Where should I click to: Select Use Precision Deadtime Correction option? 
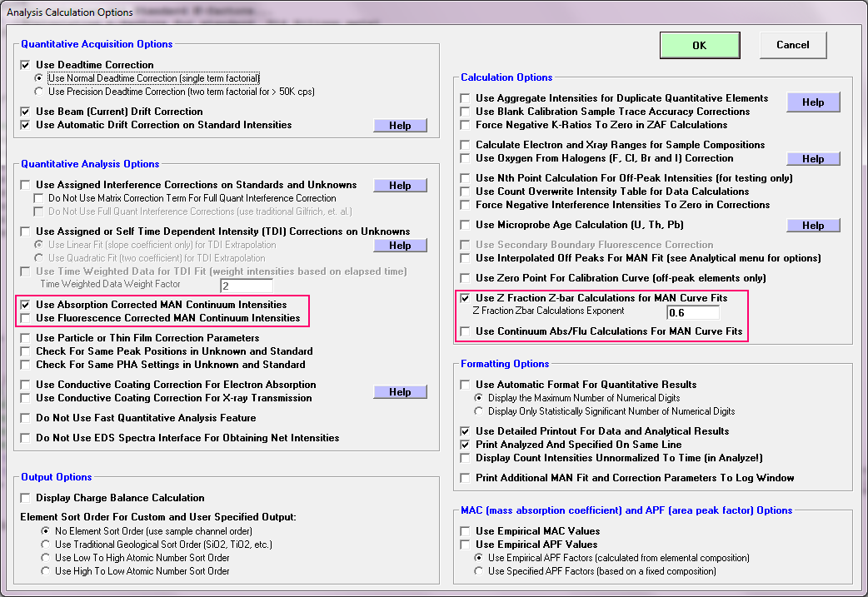click(39, 92)
